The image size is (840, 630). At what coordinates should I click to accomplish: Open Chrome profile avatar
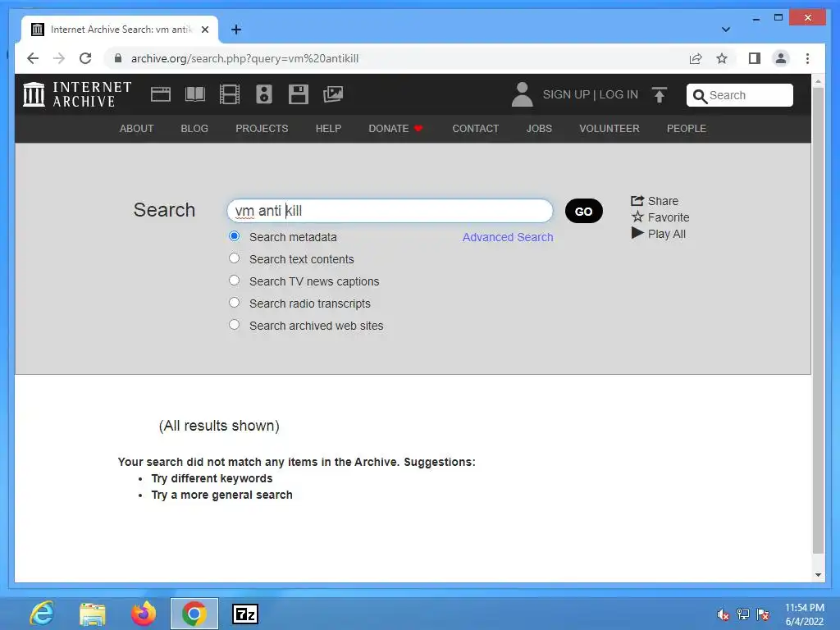pyautogui.click(x=781, y=58)
